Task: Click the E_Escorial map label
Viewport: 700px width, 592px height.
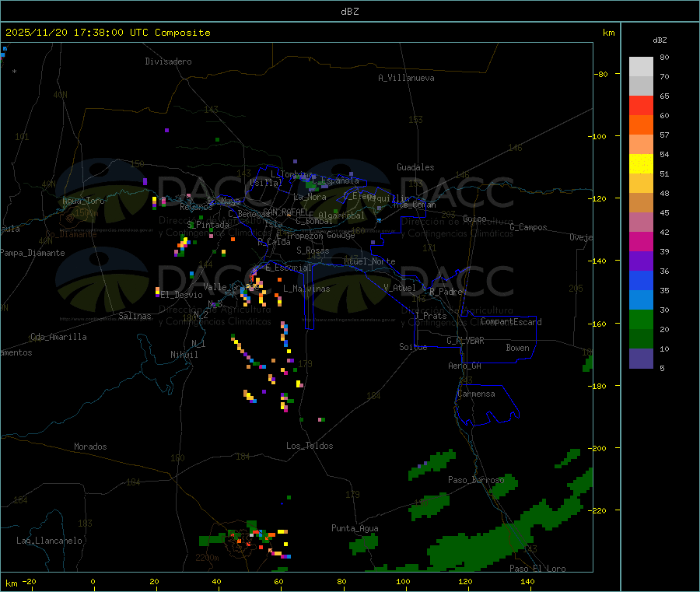Action: coord(289,268)
